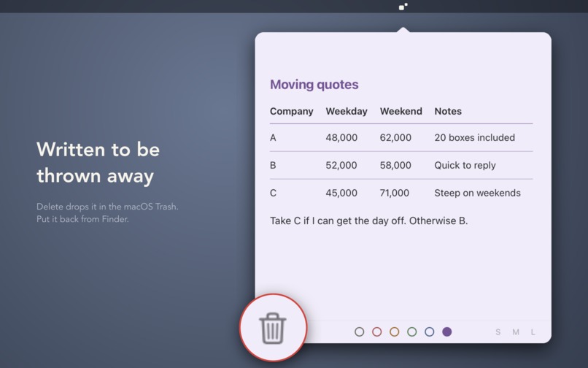Click the '71,000' weekend cell

395,193
